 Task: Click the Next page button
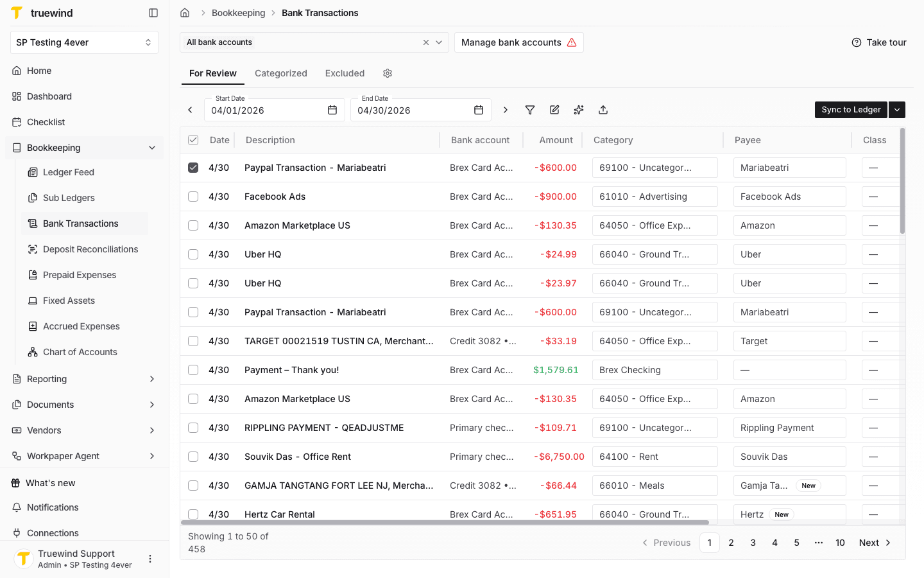pyautogui.click(x=875, y=543)
